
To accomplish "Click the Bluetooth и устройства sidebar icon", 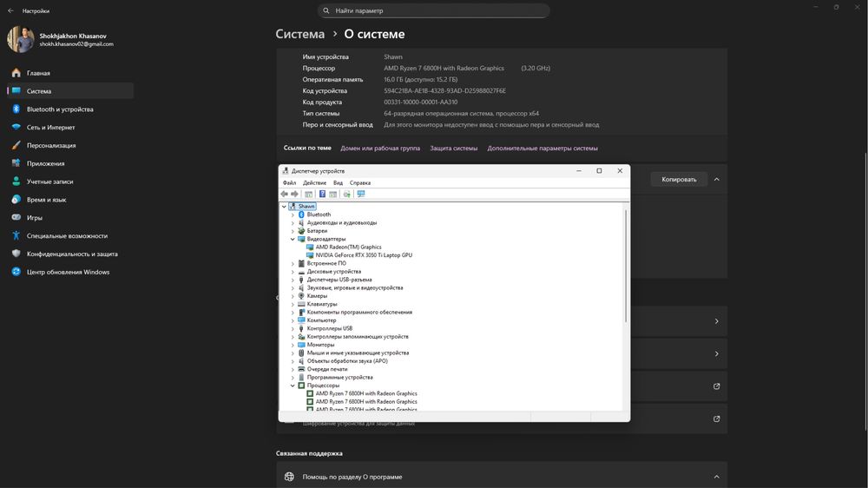I will (16, 109).
